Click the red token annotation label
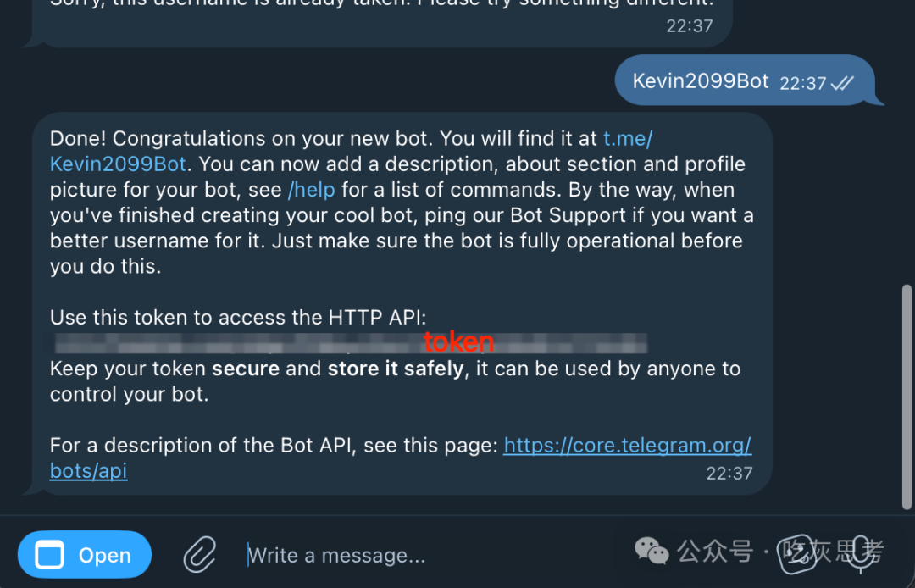915x588 pixels. [x=458, y=341]
